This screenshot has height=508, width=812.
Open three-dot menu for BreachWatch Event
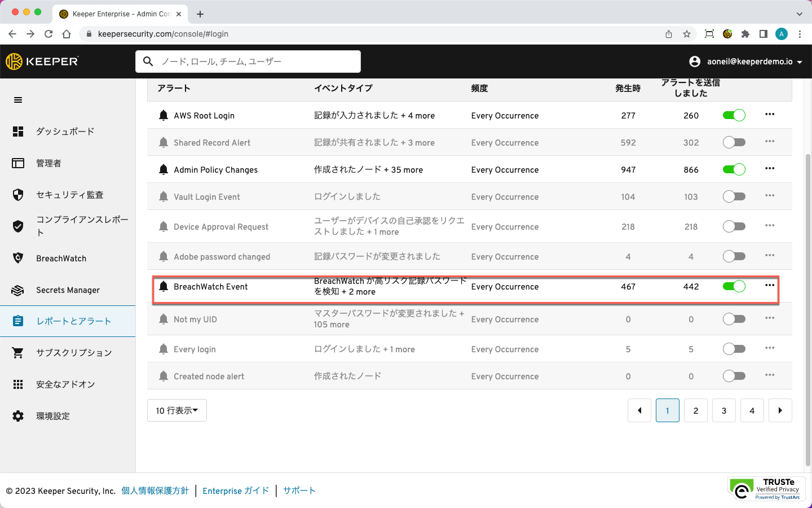click(x=770, y=286)
